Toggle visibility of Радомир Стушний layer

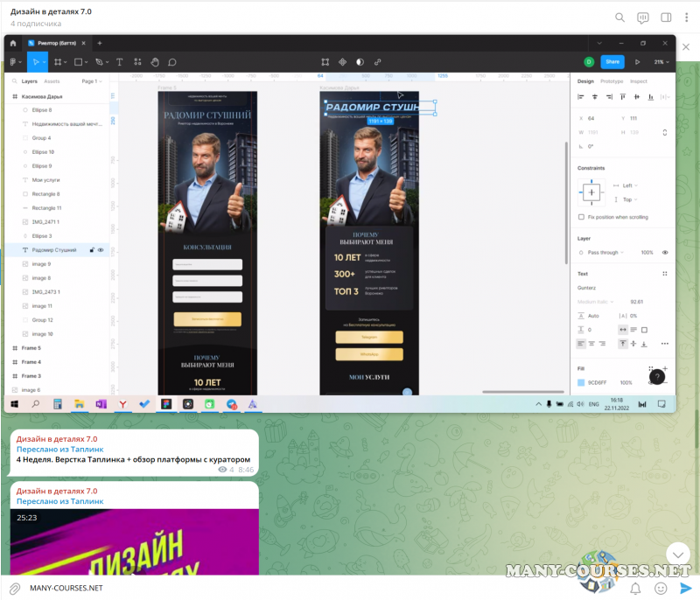tap(101, 250)
